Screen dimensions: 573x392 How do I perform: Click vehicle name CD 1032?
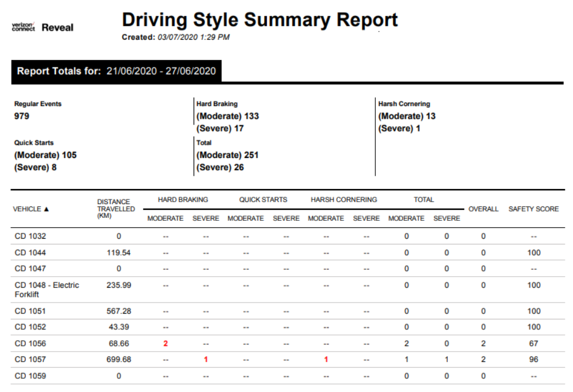(31, 236)
